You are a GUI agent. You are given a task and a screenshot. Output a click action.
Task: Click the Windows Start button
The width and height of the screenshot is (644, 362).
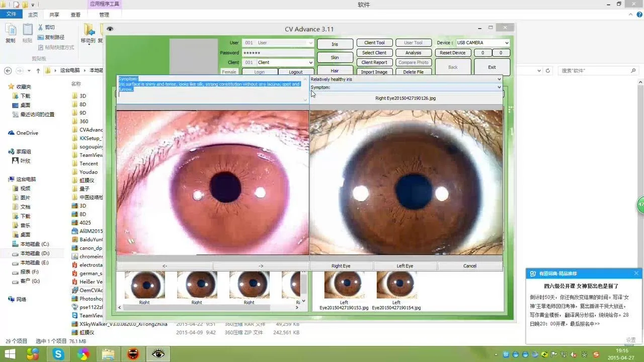pos(10,354)
